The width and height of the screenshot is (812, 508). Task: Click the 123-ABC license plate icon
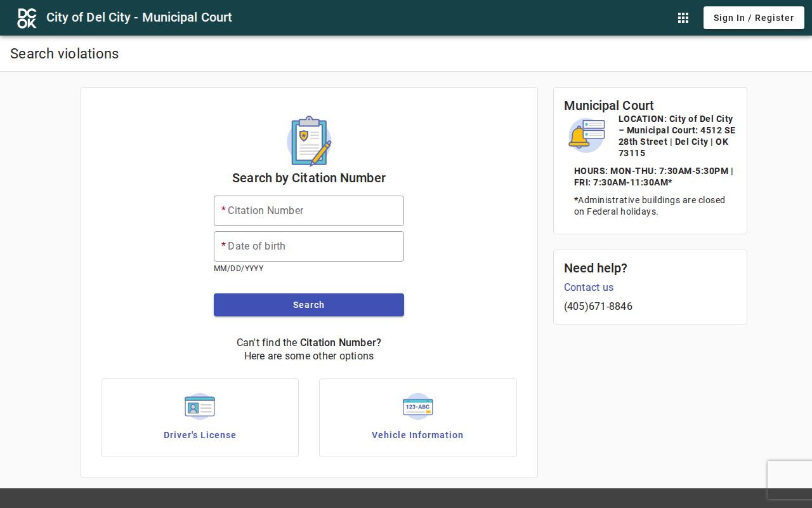(x=418, y=406)
